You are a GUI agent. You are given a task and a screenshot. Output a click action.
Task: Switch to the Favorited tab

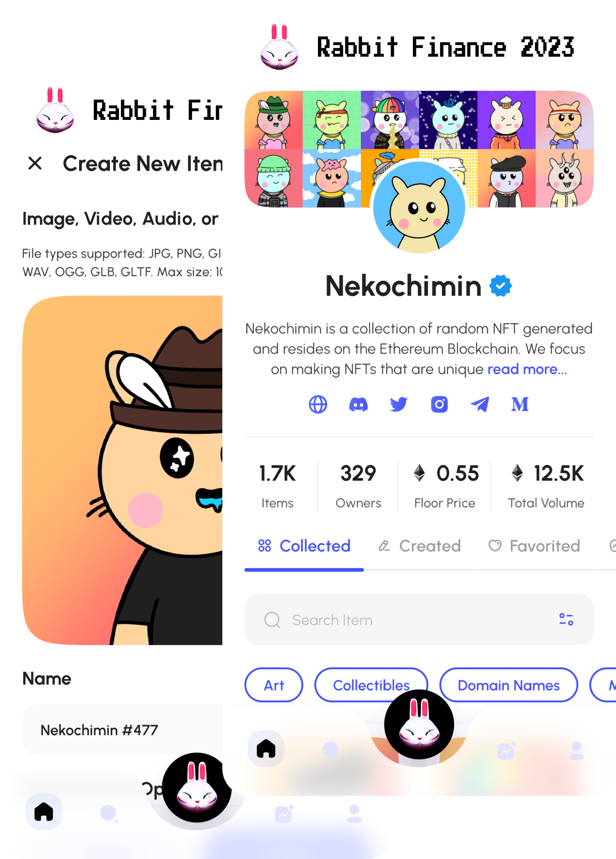point(534,546)
